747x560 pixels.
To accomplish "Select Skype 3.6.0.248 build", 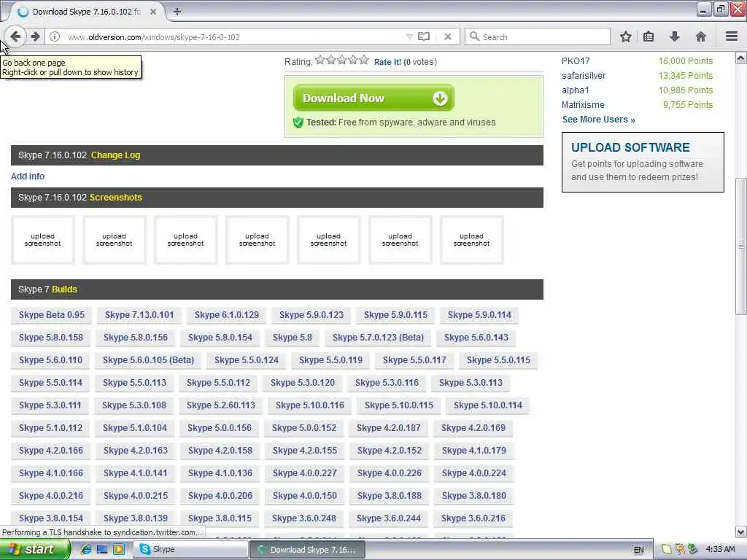I will 304,518.
